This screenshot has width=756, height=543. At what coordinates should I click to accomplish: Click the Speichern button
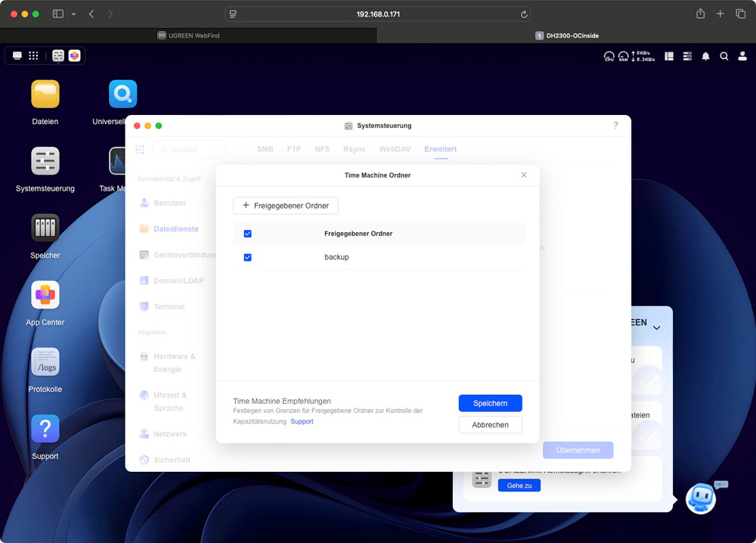point(490,403)
